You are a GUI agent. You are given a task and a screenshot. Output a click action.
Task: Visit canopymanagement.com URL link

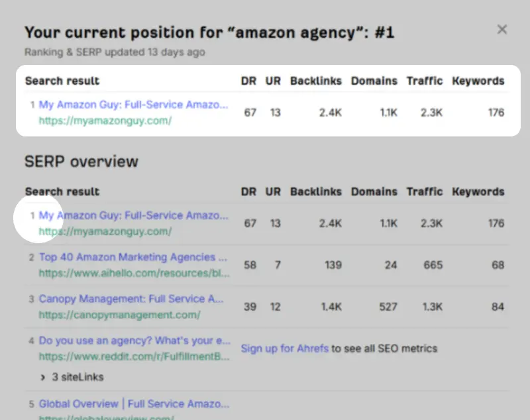[119, 315]
